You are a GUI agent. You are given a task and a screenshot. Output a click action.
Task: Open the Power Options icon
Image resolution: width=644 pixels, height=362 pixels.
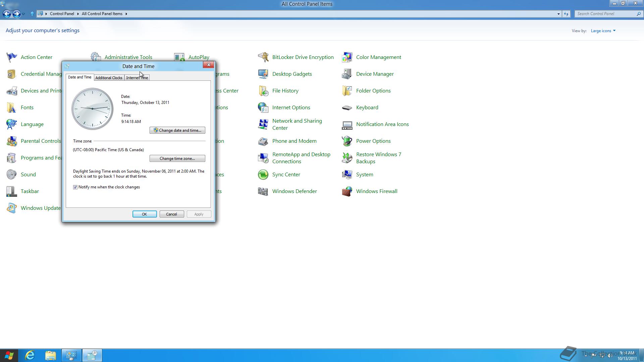[x=347, y=141]
